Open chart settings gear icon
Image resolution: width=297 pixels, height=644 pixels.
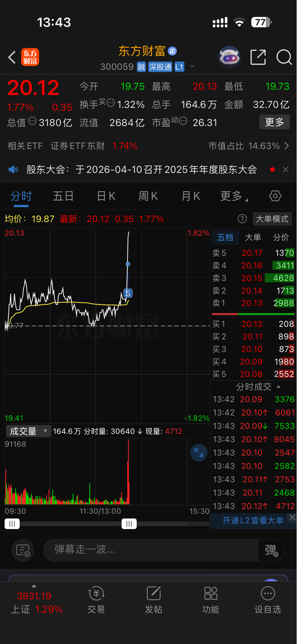pyautogui.click(x=275, y=196)
